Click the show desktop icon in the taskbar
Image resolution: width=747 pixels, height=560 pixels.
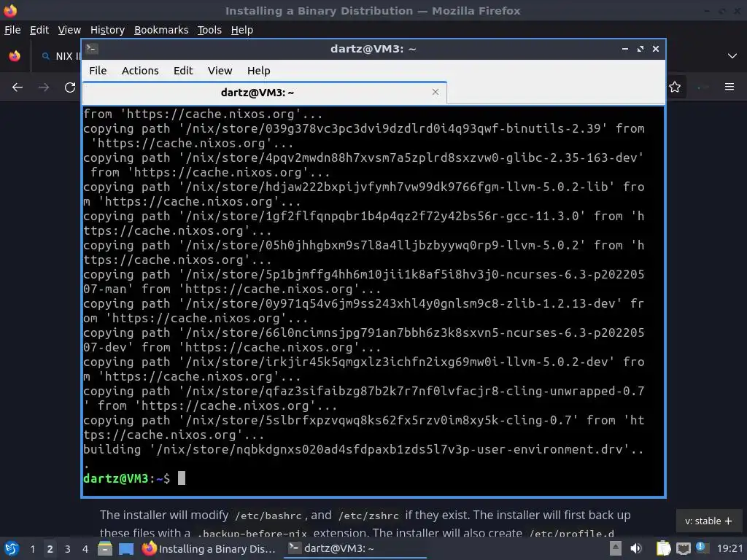[126, 548]
